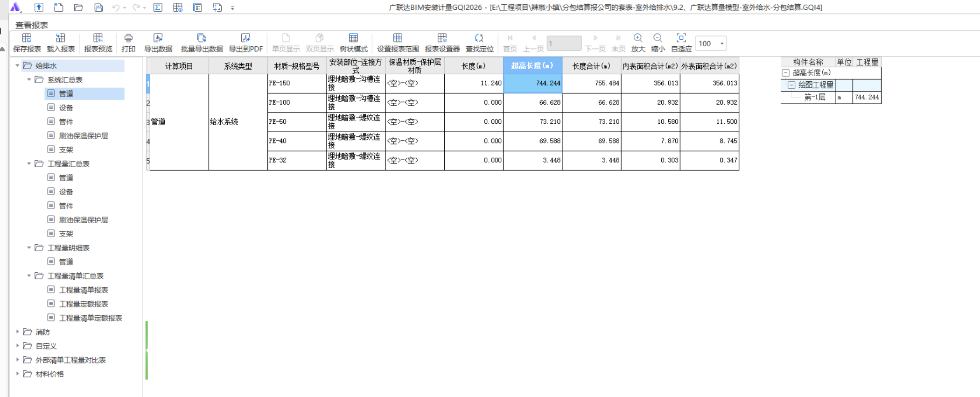Click the PE-50 cell

297,121
